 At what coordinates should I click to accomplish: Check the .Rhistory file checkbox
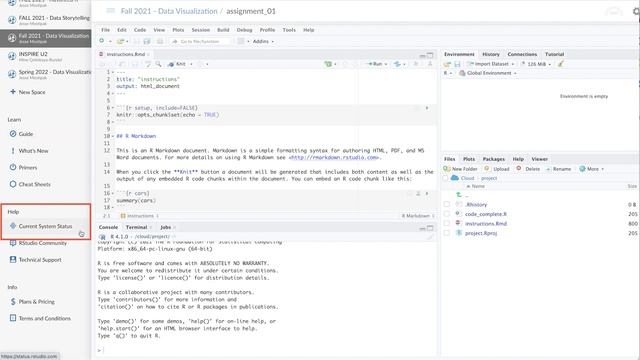(447, 204)
